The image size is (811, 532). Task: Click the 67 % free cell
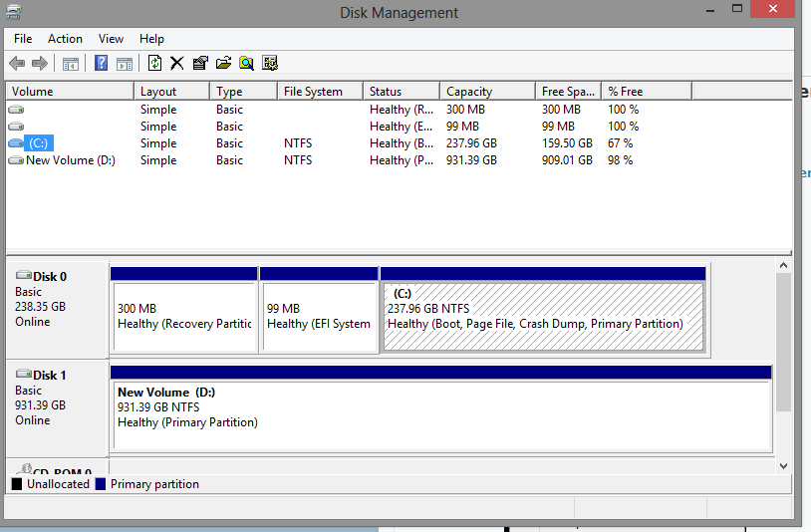point(620,143)
